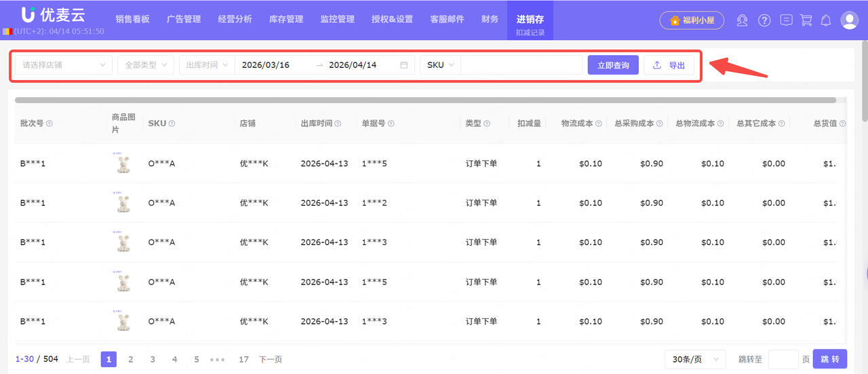Open the 销售看板 menu
This screenshot has height=374, width=868.
132,19
